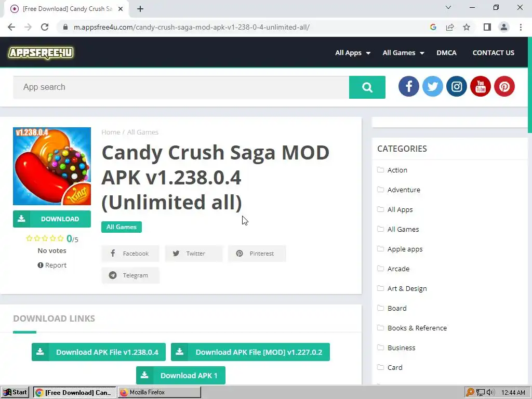Open the Card category
Image resolution: width=532 pixels, height=399 pixels.
point(395,367)
